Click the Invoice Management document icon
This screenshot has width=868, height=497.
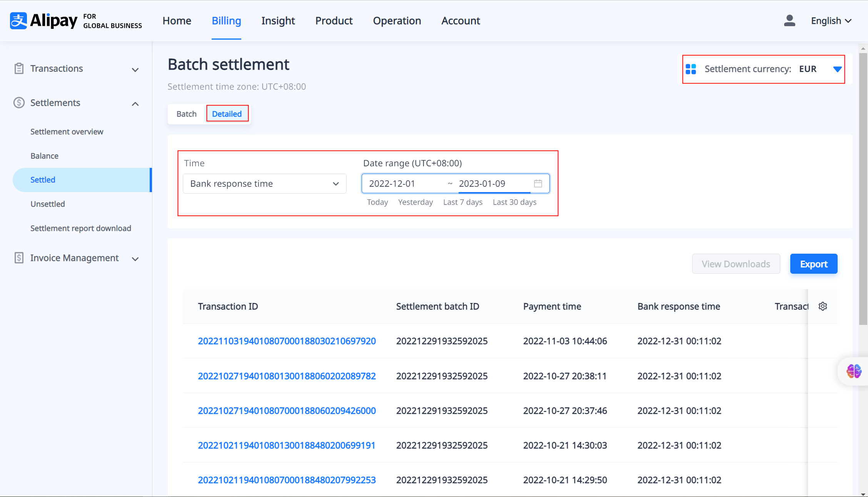pyautogui.click(x=19, y=258)
